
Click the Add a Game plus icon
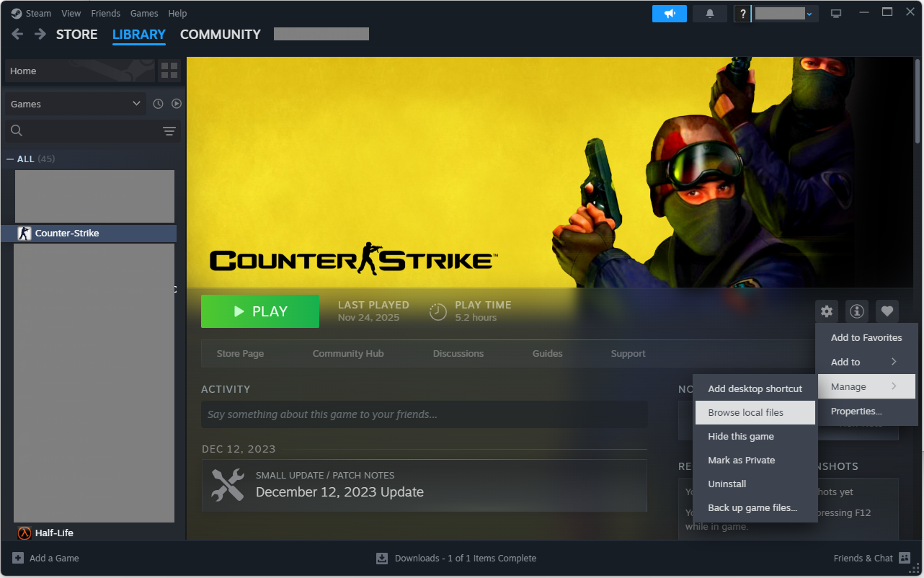[18, 558]
